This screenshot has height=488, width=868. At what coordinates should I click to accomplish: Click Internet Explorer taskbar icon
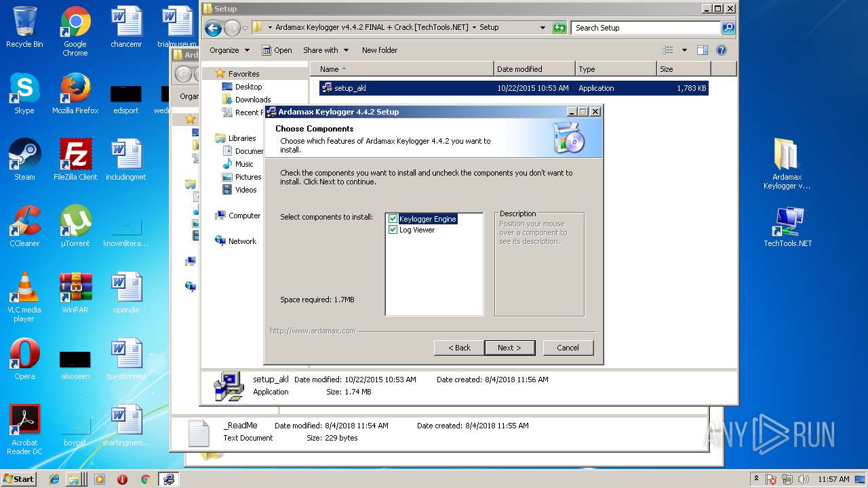coord(54,479)
